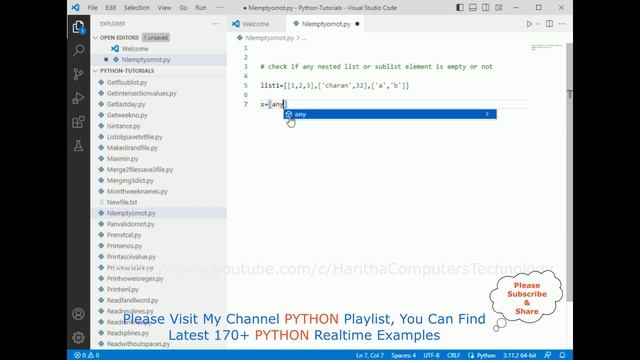640x360 pixels.
Task: Accept the 'any' autocomplete suggestion
Action: (x=390, y=114)
